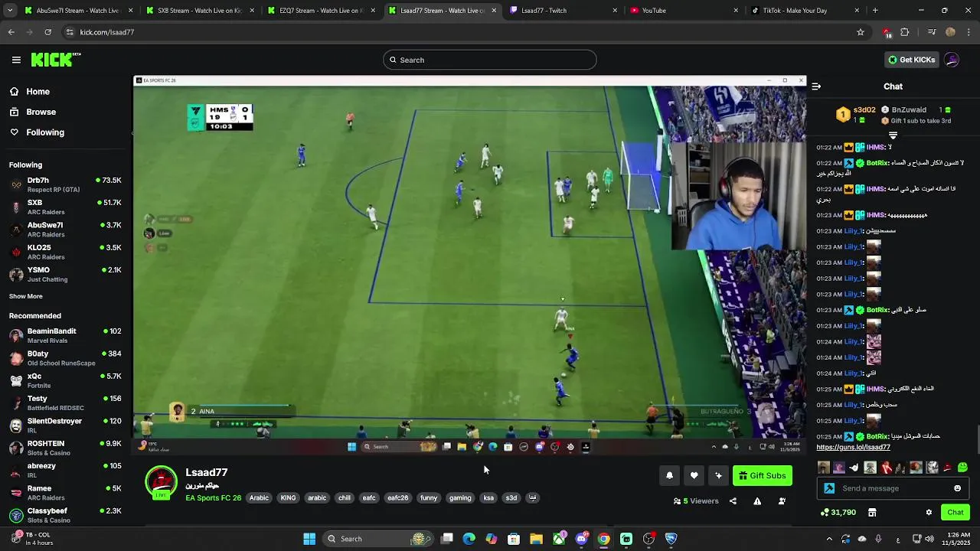Image resolution: width=980 pixels, height=551 pixels.
Task: Click the Gift Subs button
Action: pyautogui.click(x=763, y=476)
